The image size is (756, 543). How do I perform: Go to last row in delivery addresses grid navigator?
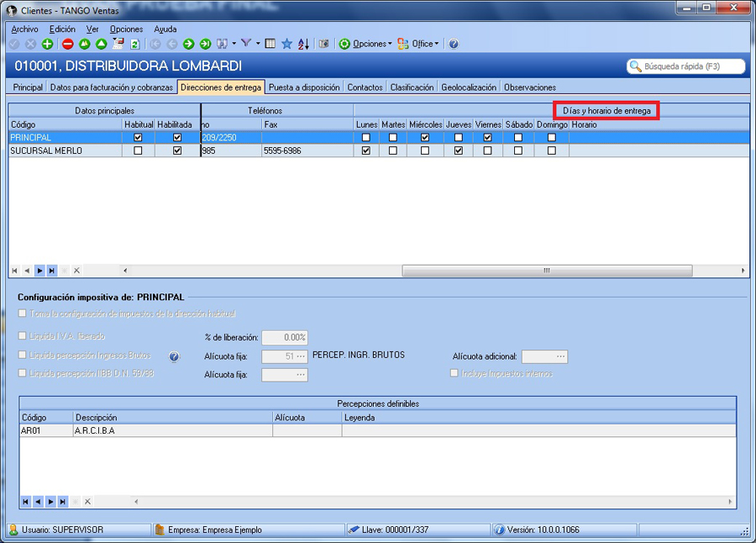[x=51, y=271]
